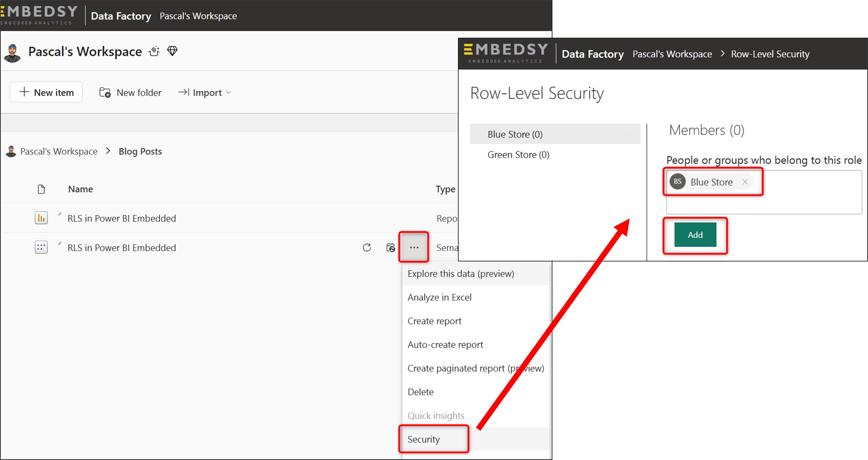Click the small avatar icon in breadcrumb
The height and width of the screenshot is (460, 868).
coord(11,152)
